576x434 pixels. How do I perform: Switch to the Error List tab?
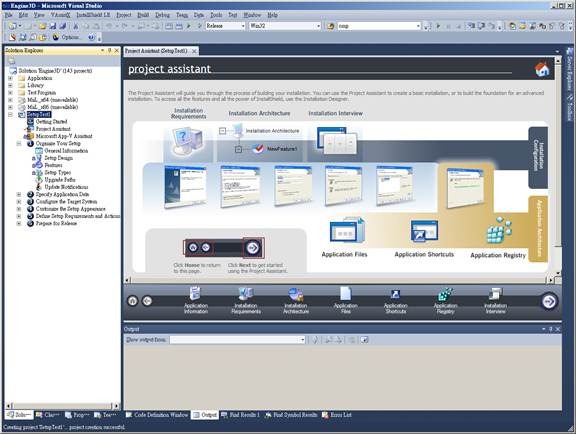337,415
